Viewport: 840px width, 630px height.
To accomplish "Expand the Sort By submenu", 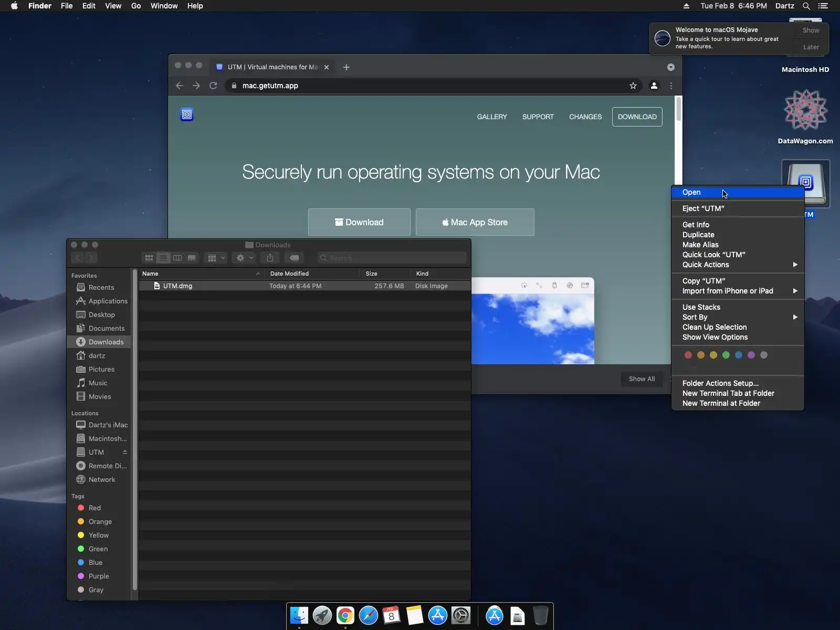I will (738, 317).
